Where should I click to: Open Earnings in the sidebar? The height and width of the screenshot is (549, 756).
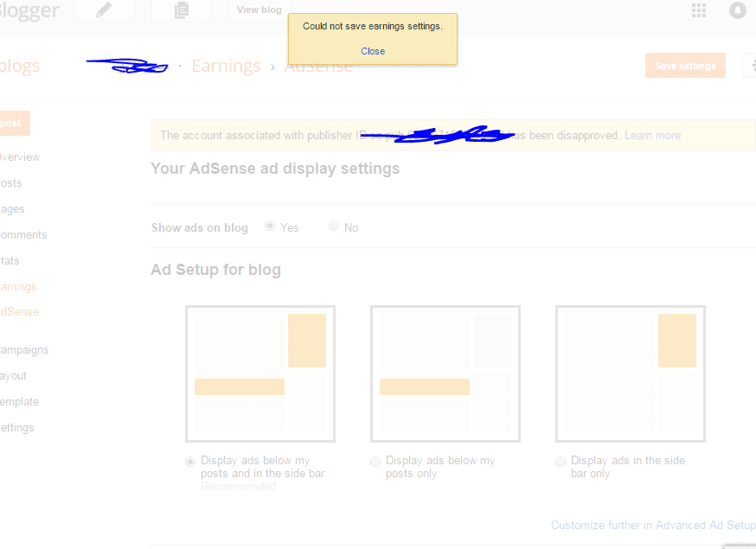18,287
